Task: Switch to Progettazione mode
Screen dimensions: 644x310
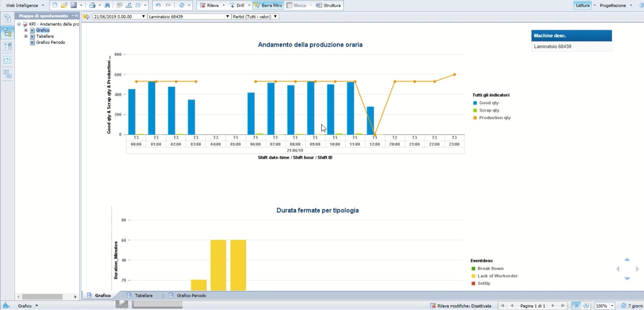Action: (x=613, y=5)
